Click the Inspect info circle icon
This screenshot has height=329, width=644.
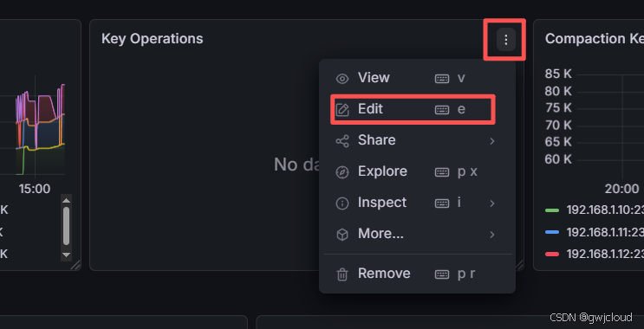coord(342,203)
